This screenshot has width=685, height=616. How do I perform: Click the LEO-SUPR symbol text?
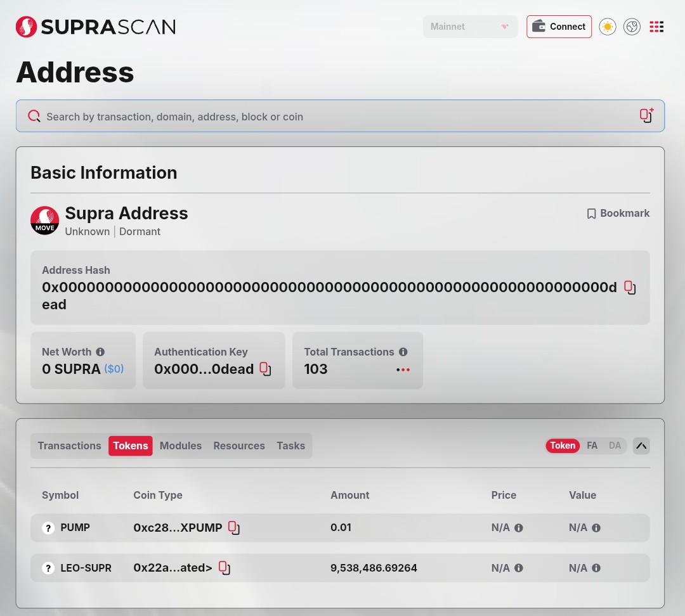click(x=86, y=568)
